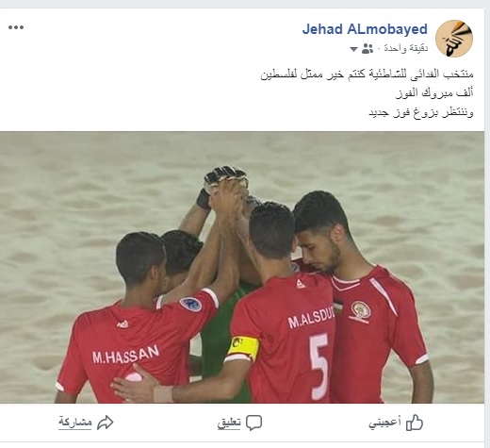Click the friends audience icon
The height and width of the screenshot is (448, 490).
(367, 49)
